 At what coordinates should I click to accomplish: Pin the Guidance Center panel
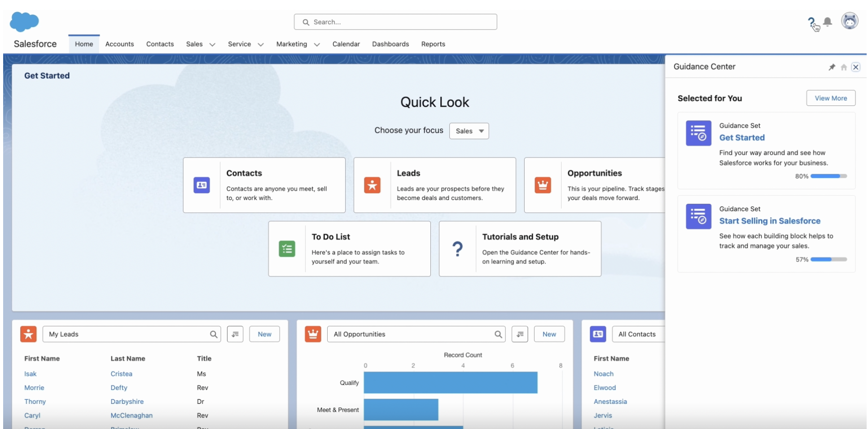click(832, 67)
